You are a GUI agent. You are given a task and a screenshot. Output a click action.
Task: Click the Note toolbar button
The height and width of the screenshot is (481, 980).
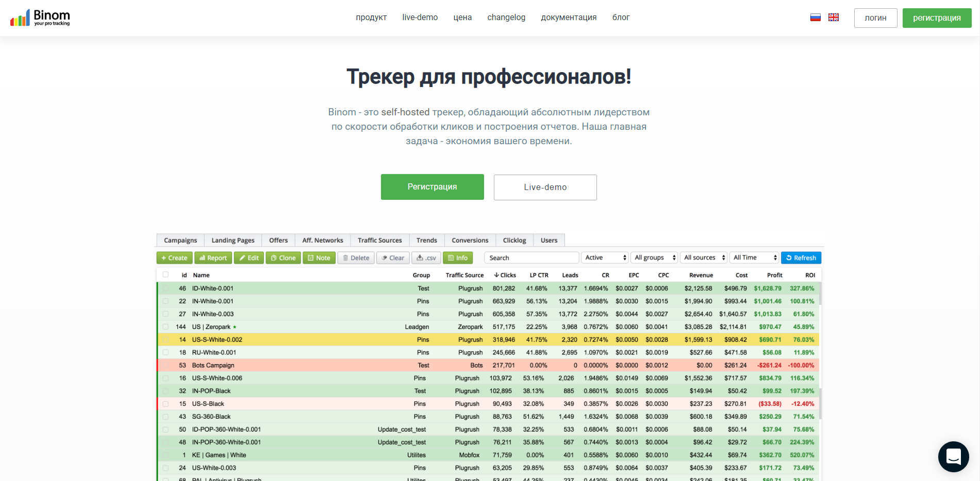(319, 258)
